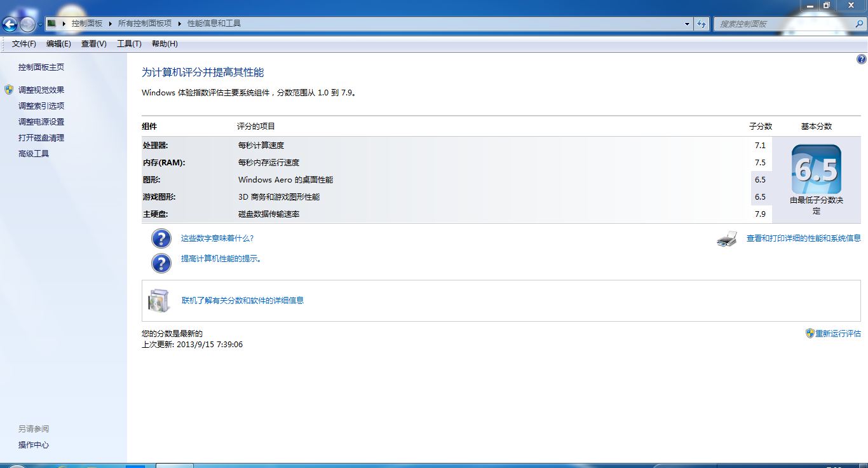
Task: Open recent pages dropdown next to navigation arrows
Action: [x=40, y=24]
